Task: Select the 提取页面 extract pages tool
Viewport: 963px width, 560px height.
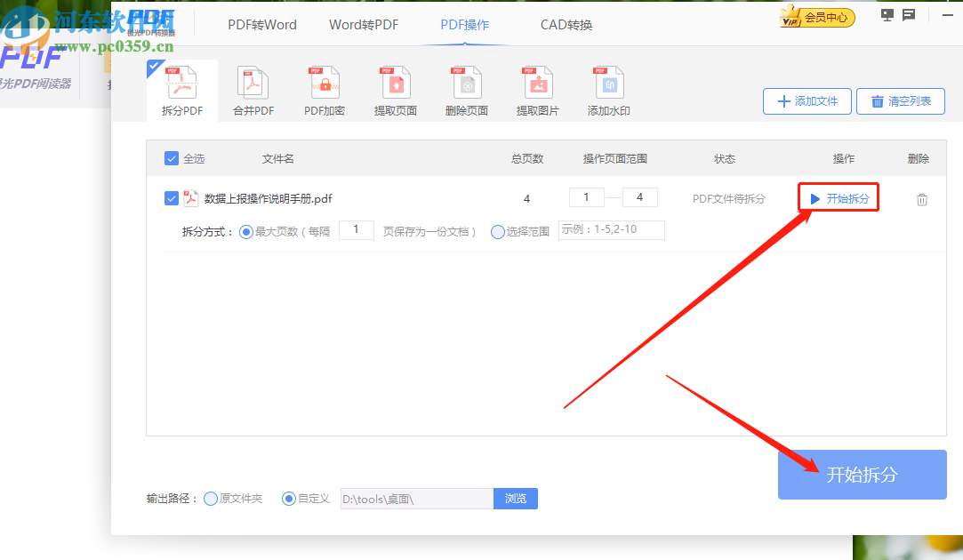Action: (395, 89)
